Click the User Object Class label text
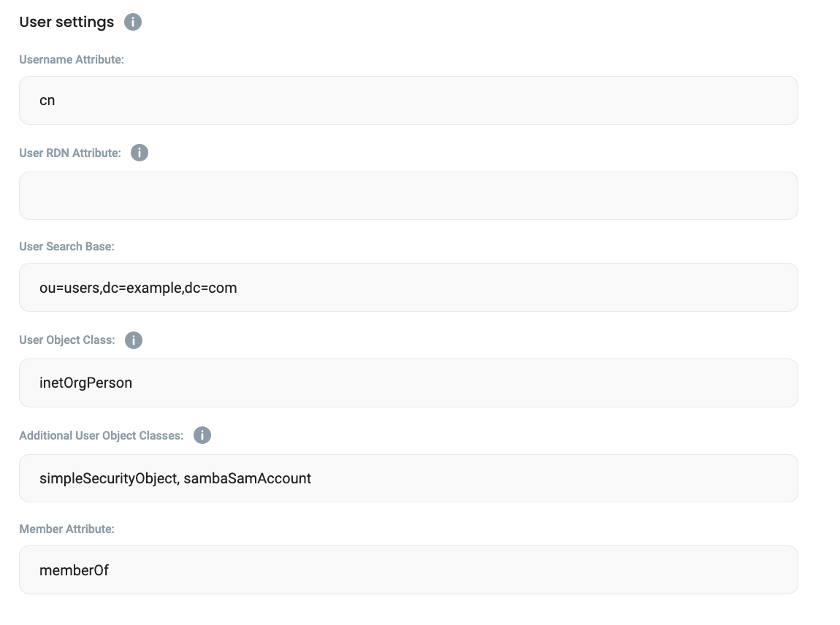The image size is (840, 625). (x=67, y=340)
